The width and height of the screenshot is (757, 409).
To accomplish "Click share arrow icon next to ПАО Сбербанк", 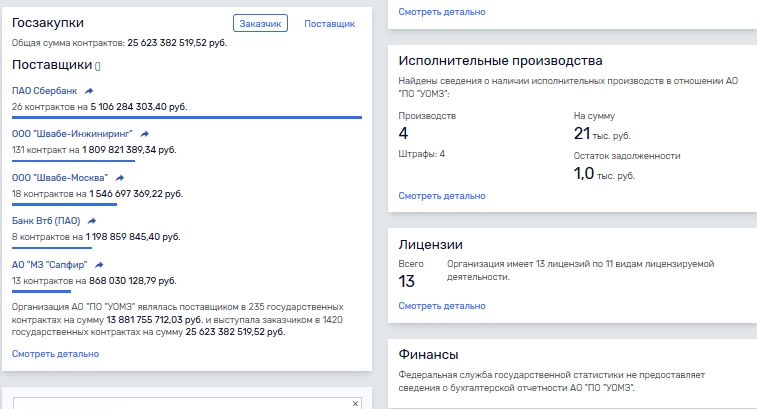I will (89, 91).
